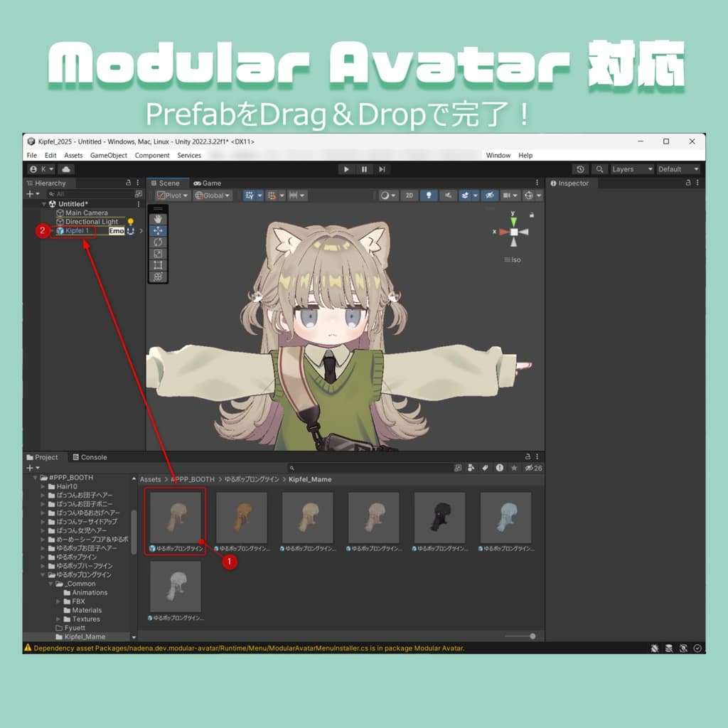Image resolution: width=728 pixels, height=728 pixels.
Task: Expand the FBX folder
Action: (x=58, y=601)
